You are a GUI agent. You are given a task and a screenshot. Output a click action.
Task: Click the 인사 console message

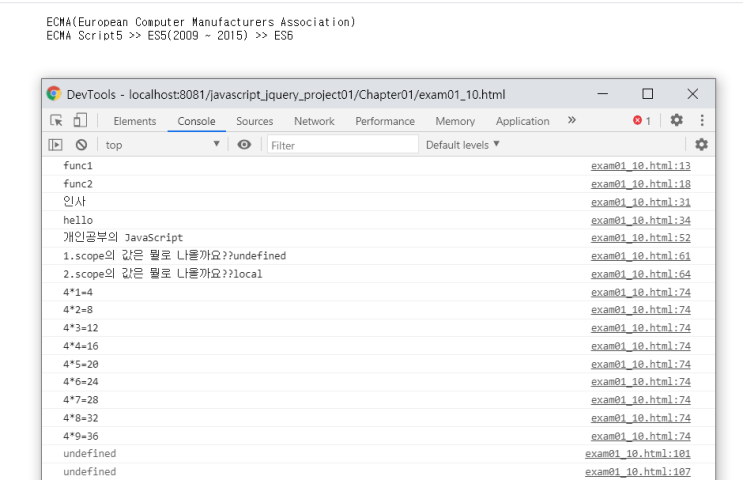[x=74, y=202]
